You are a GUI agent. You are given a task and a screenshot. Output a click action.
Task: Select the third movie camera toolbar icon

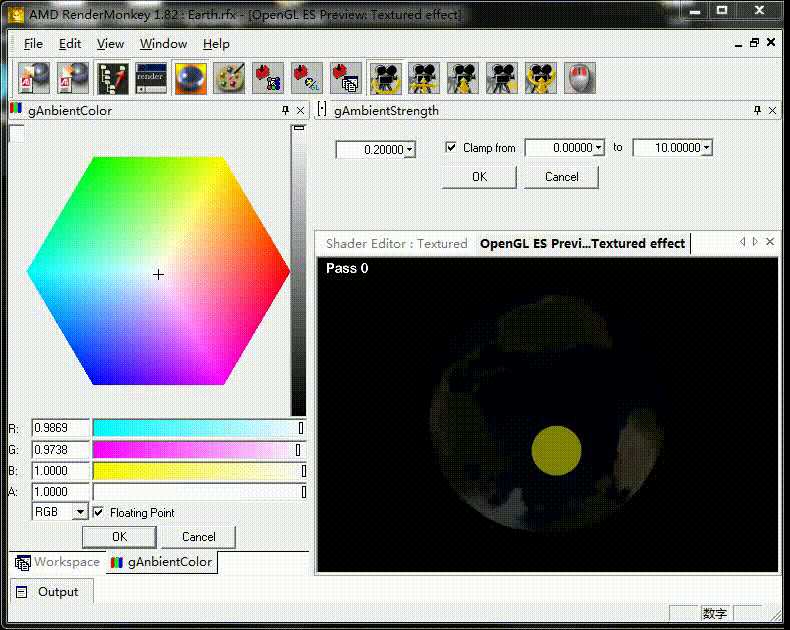[463, 78]
